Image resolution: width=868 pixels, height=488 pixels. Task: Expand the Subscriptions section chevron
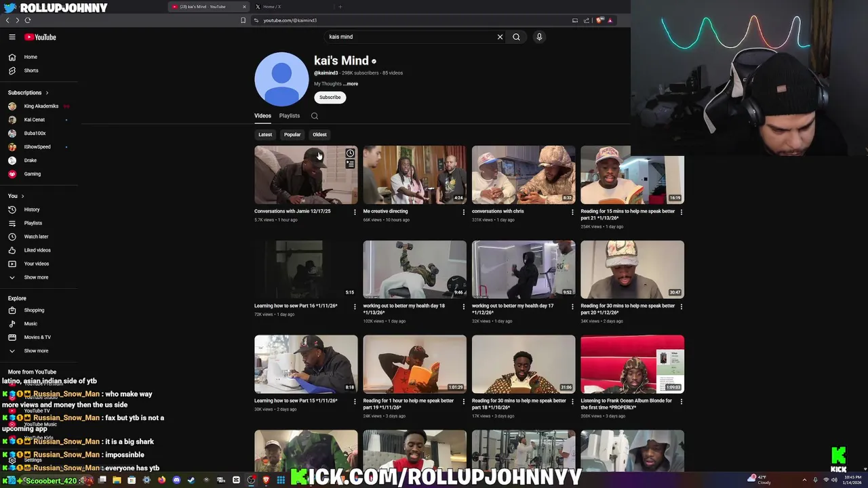click(47, 93)
